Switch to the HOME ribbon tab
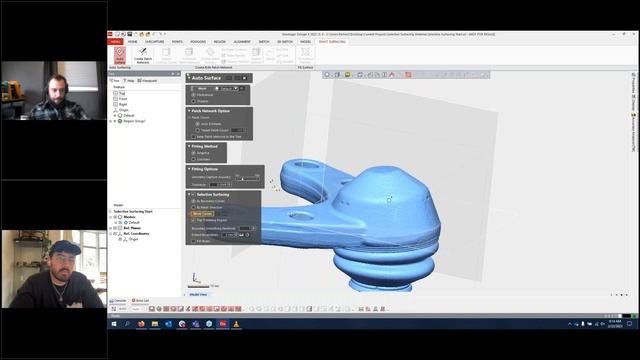The width and height of the screenshot is (640, 360). pyautogui.click(x=133, y=42)
